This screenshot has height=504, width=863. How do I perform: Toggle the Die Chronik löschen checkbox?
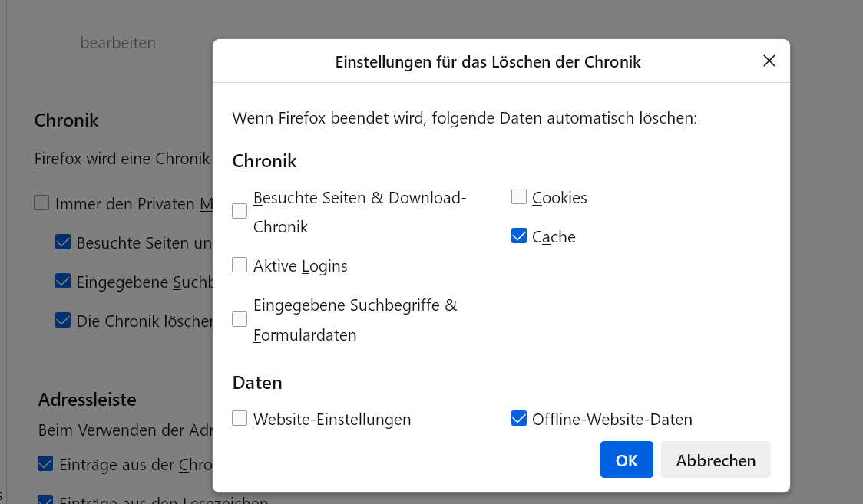[63, 321]
